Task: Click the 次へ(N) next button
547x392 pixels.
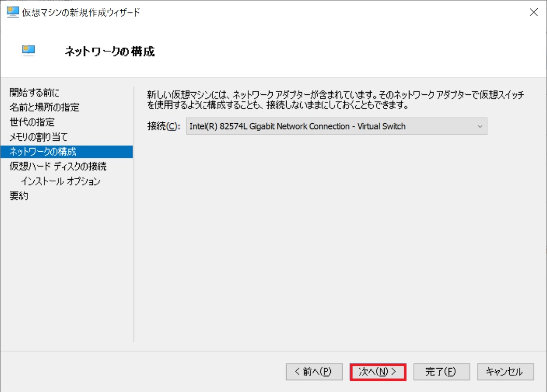Action: (x=378, y=372)
